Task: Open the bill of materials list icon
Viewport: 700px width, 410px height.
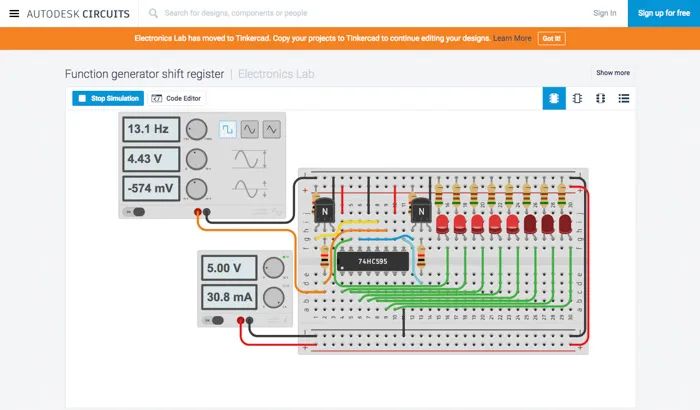Action: point(624,98)
